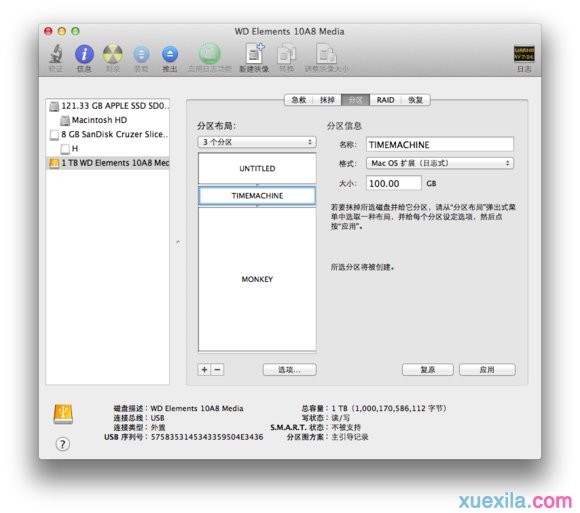Switch to the Restore (恢复) tab

(415, 100)
